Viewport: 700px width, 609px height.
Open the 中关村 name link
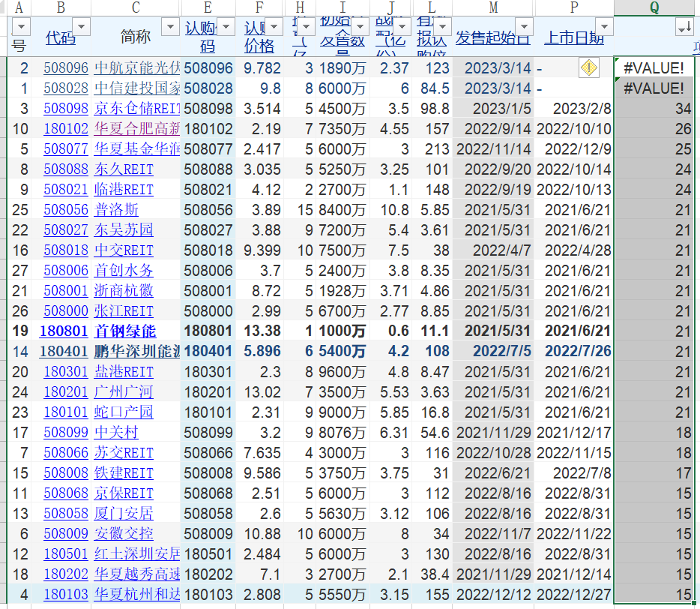pyautogui.click(x=116, y=433)
